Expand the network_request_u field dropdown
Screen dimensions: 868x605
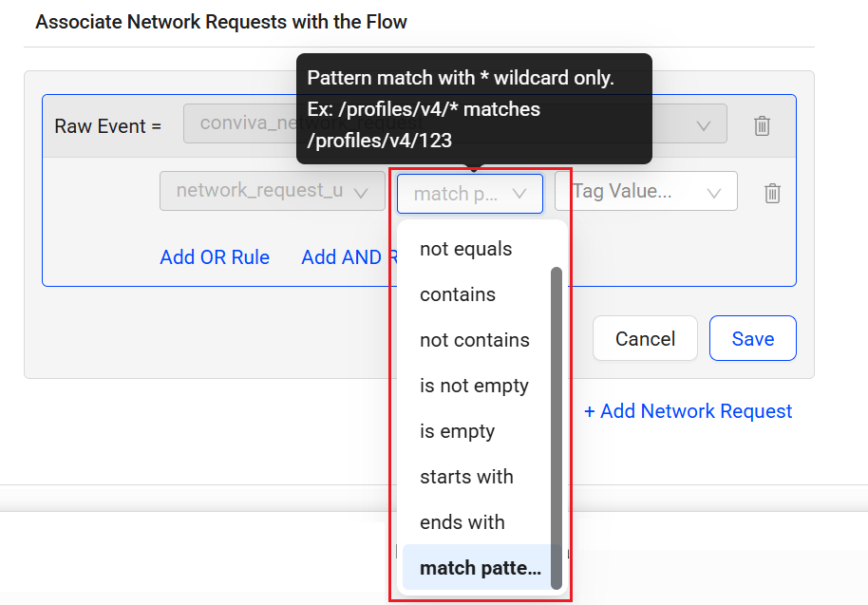coord(265,192)
